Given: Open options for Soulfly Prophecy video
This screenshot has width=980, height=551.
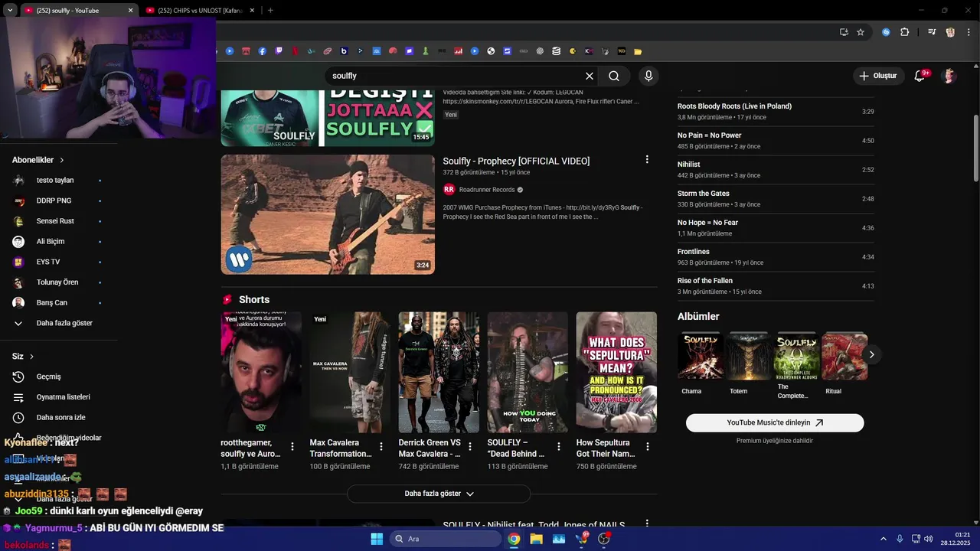Looking at the screenshot, I should point(647,160).
